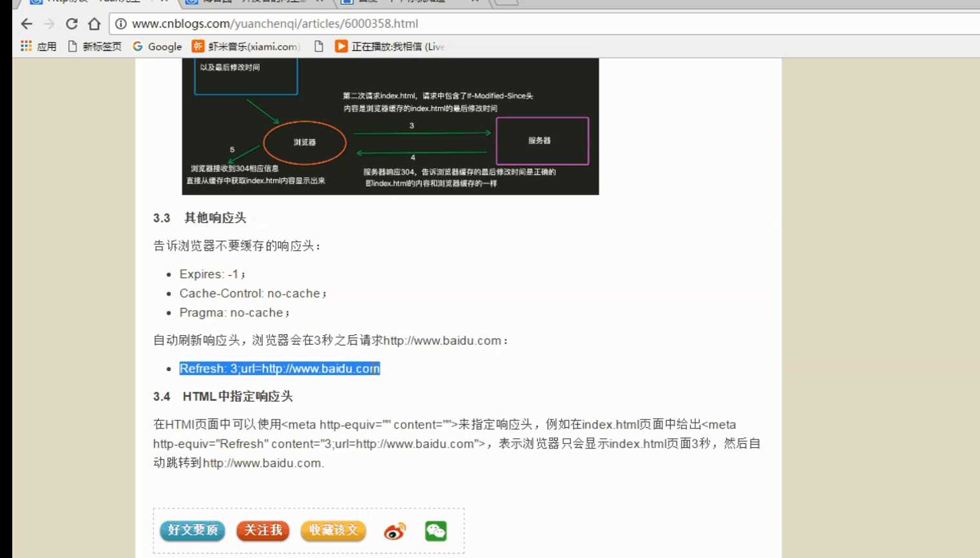Click the highlighted Refresh: 3;url=http://www.baidu.com text
Image resolution: width=980 pixels, height=558 pixels.
click(280, 369)
